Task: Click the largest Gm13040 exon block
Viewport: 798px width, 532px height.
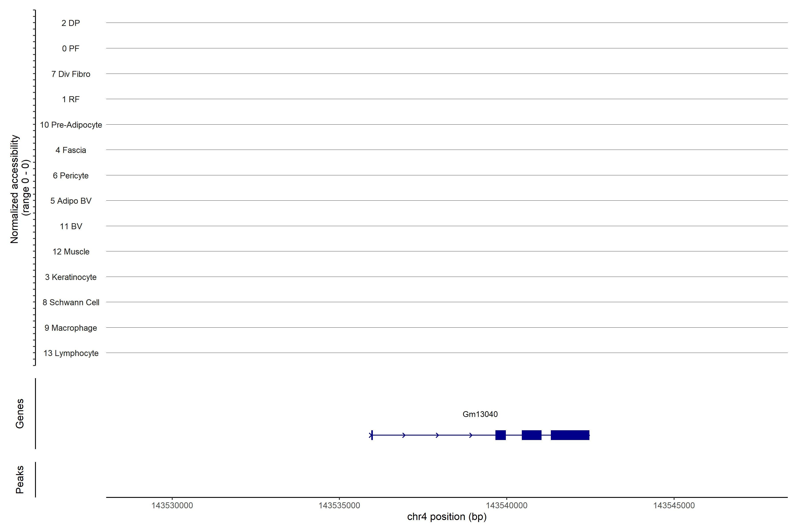Action: pyautogui.click(x=570, y=435)
